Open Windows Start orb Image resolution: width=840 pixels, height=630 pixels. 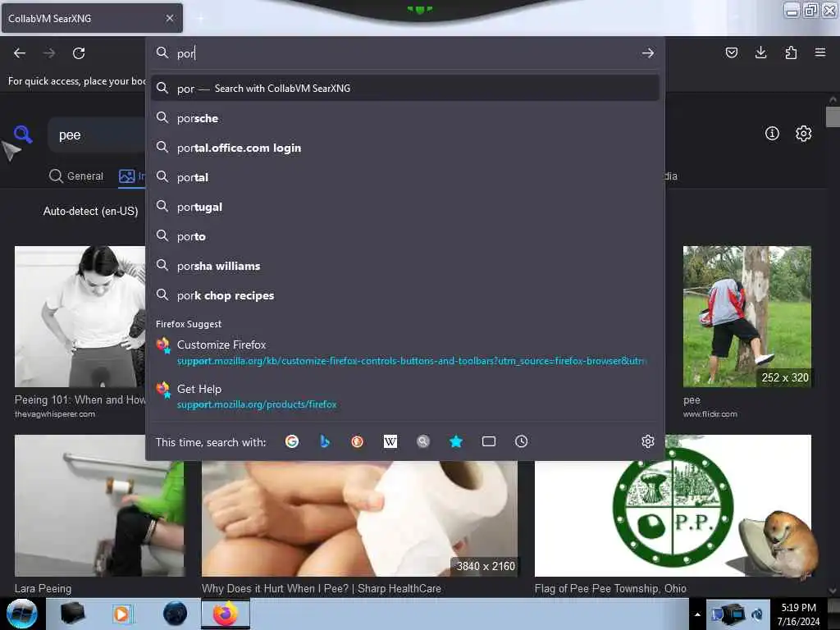[22, 614]
